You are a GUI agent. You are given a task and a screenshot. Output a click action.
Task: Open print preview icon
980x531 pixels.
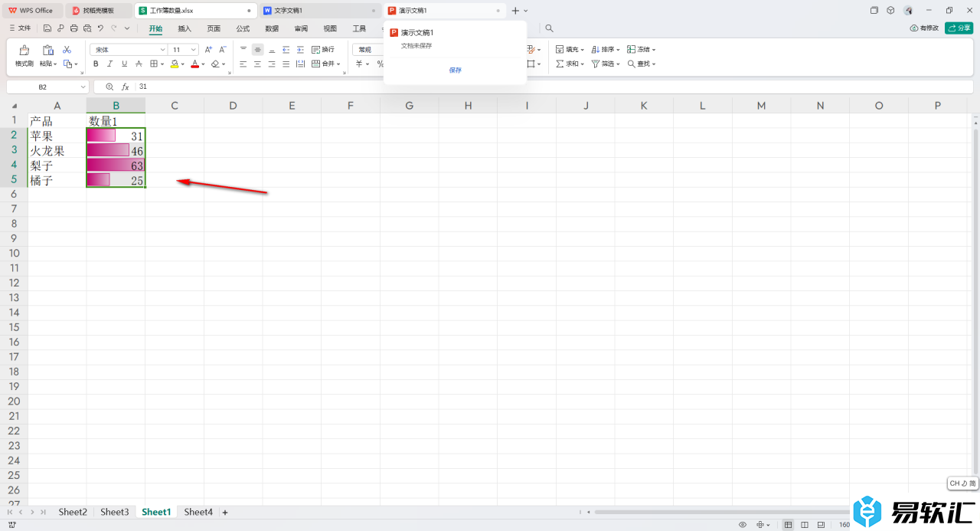point(87,28)
